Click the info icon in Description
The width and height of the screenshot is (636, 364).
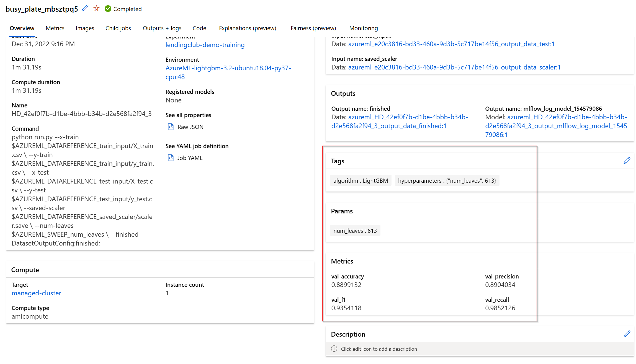334,349
